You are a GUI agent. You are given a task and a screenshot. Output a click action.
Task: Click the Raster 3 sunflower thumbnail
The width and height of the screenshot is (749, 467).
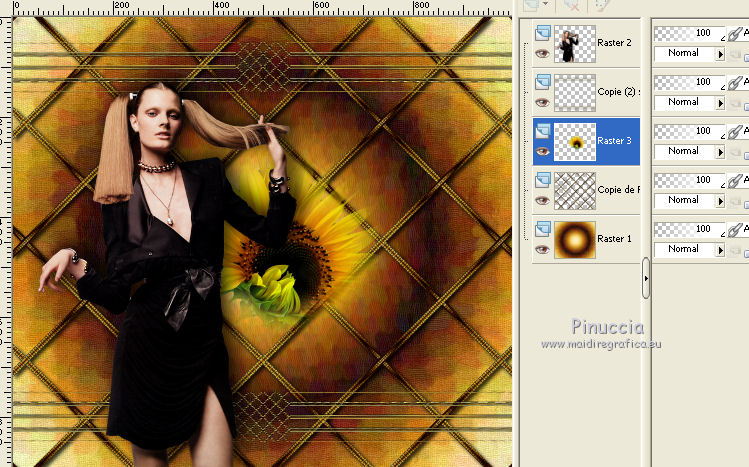click(x=575, y=142)
